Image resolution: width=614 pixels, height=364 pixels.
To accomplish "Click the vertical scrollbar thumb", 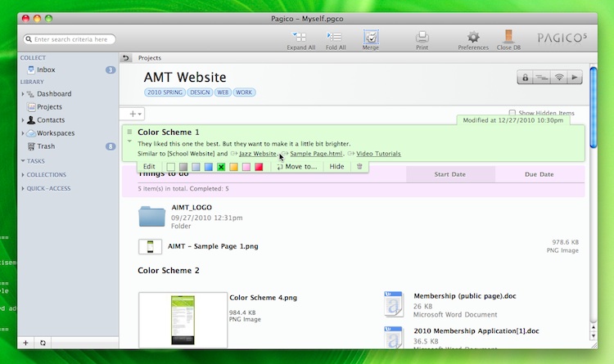I will click(x=594, y=108).
